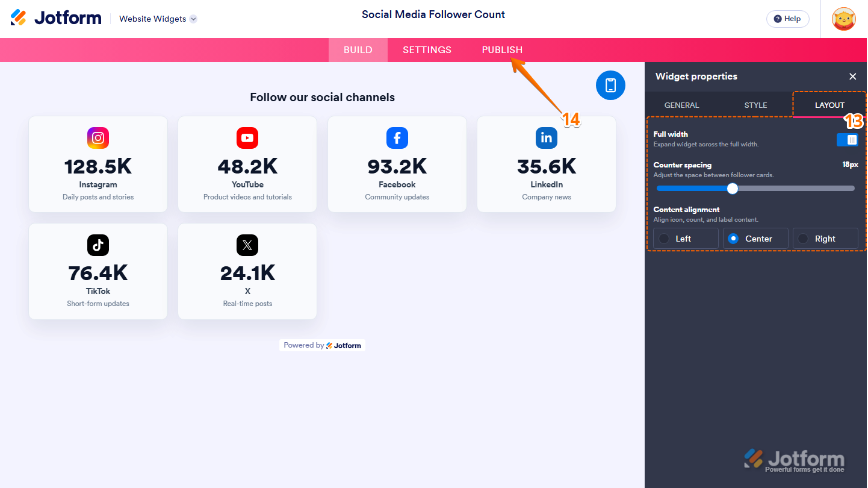
Task: Click the 48.2K YouTube count
Action: point(247,166)
